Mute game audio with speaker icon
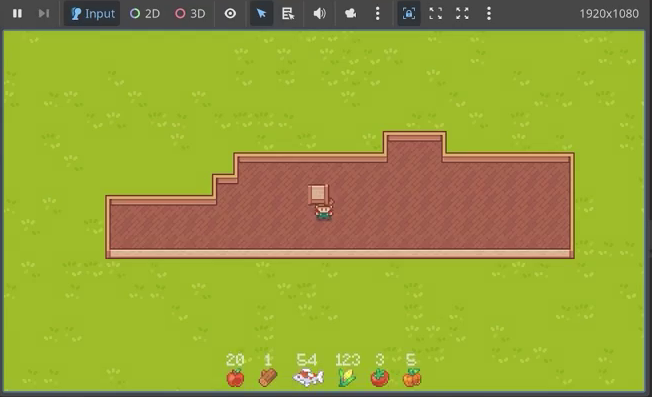Image resolution: width=652 pixels, height=397 pixels. 319,13
